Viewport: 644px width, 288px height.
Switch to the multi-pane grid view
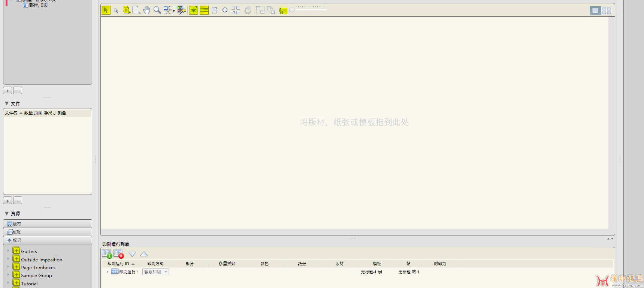[607, 10]
